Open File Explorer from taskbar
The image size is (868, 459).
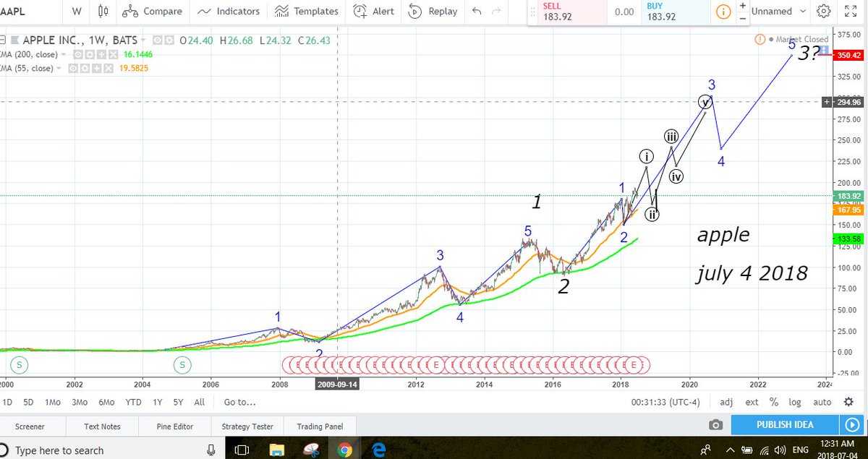(x=276, y=450)
